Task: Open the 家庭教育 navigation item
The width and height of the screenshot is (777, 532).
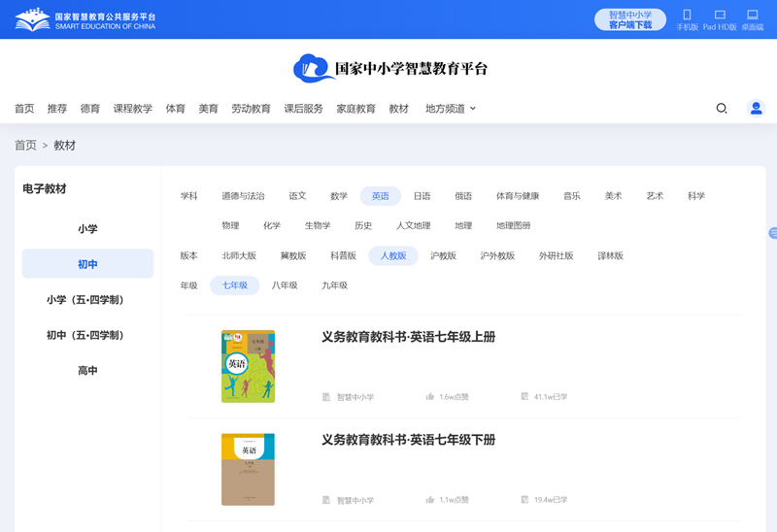Action: [x=355, y=109]
